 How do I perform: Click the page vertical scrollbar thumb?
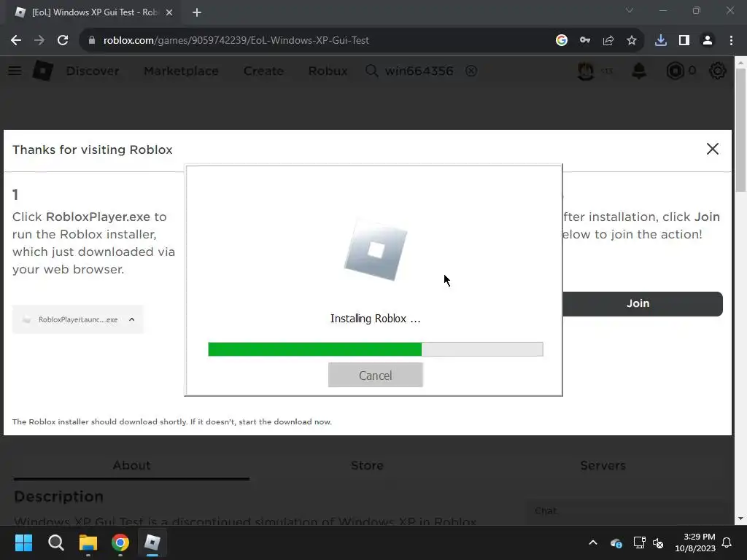pos(740,130)
